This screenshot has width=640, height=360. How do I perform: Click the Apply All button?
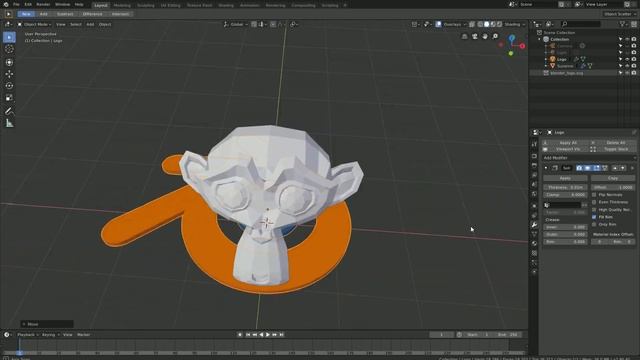[x=565, y=143]
